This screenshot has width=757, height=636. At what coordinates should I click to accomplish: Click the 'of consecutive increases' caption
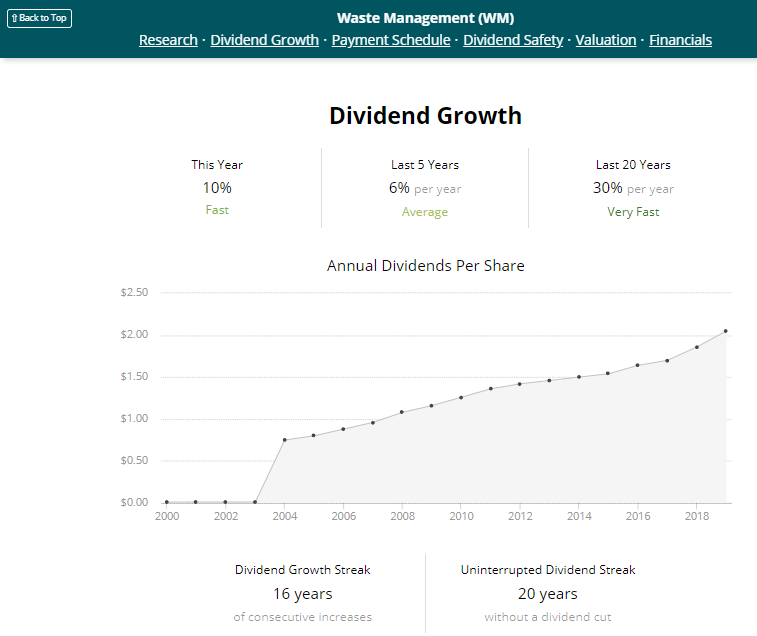(303, 617)
